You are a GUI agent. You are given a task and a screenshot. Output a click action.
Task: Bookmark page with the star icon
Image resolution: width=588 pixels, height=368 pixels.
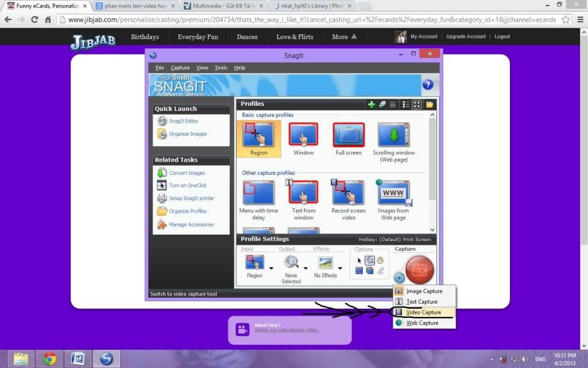coord(566,20)
